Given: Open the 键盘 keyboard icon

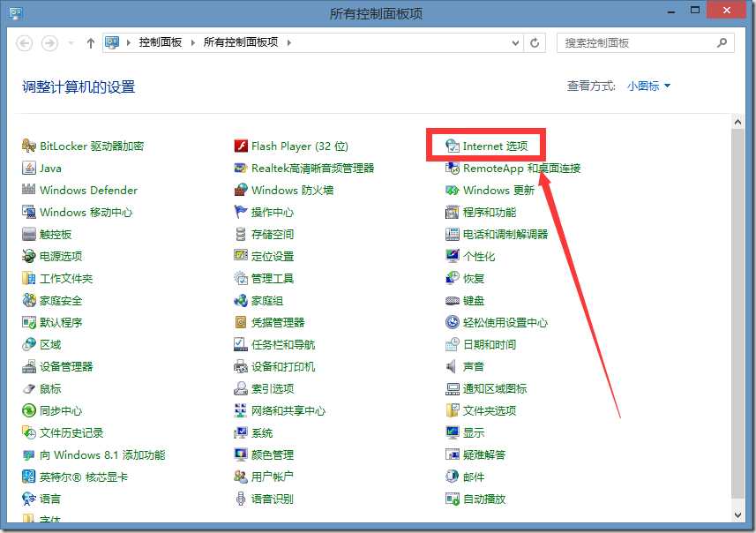Looking at the screenshot, I should 453,301.
